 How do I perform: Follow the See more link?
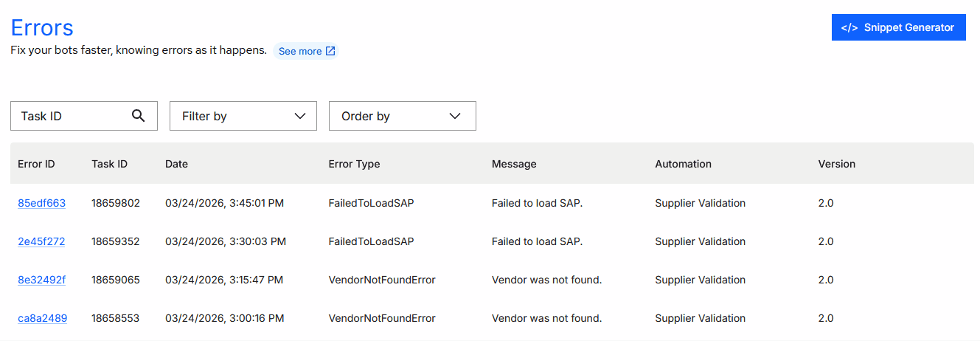[300, 52]
